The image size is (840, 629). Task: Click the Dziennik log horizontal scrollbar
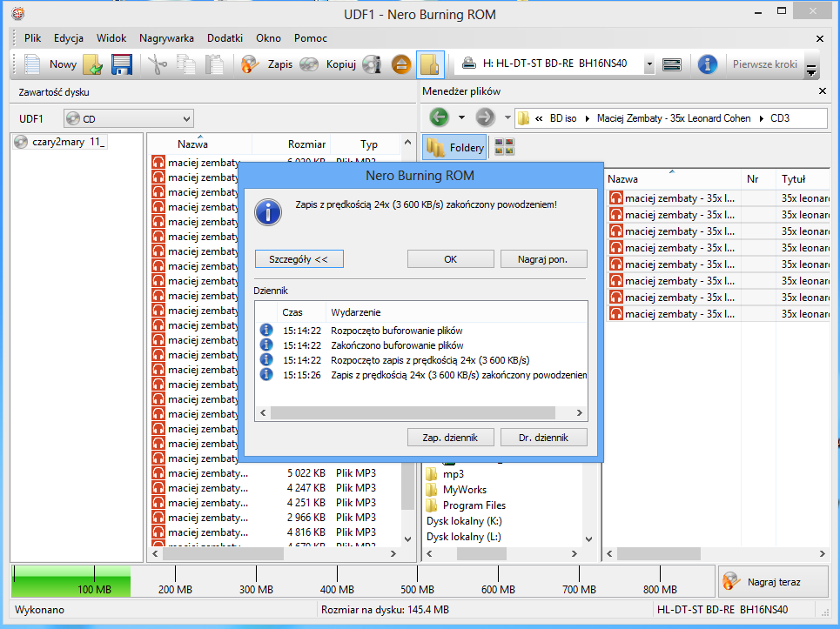click(413, 412)
